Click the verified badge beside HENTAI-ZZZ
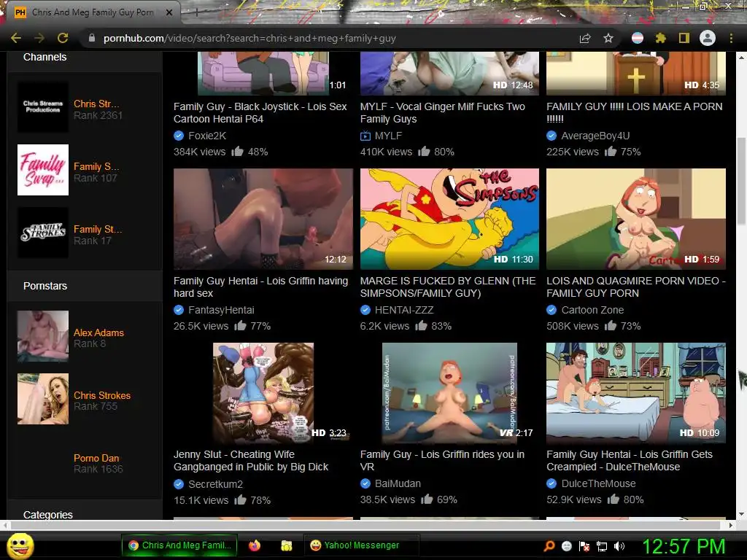Screen dimensions: 747x560 [365, 310]
